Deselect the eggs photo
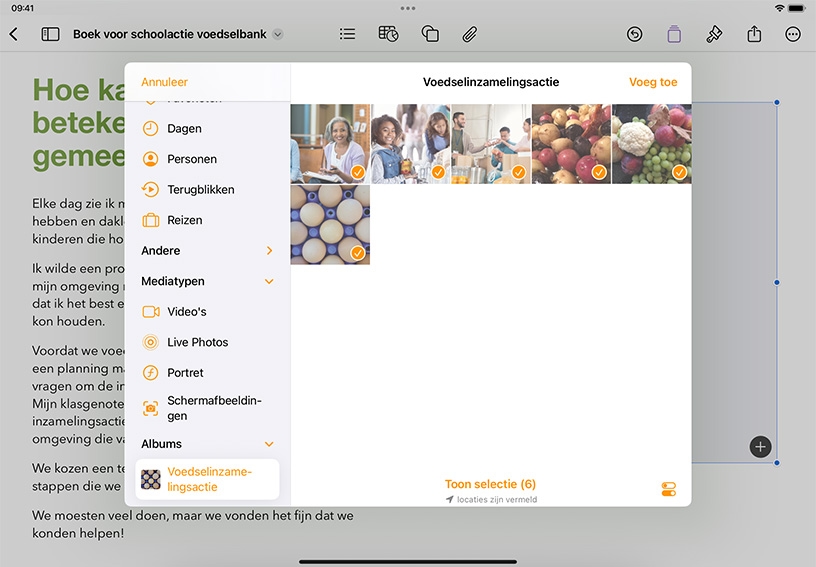The width and height of the screenshot is (816, 567). (330, 225)
